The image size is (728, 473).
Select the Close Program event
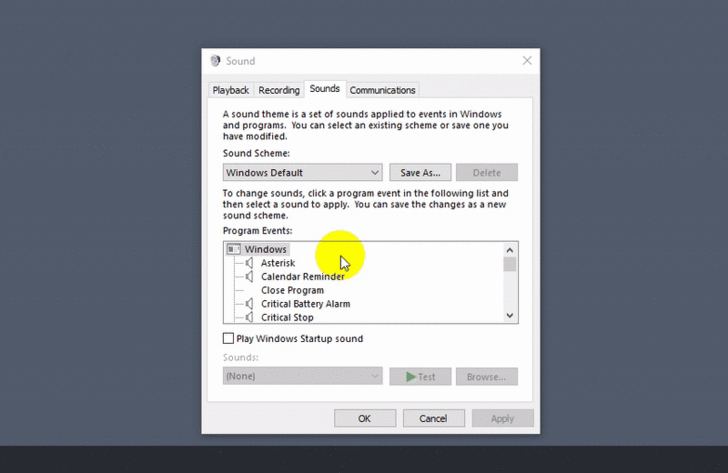(x=292, y=291)
